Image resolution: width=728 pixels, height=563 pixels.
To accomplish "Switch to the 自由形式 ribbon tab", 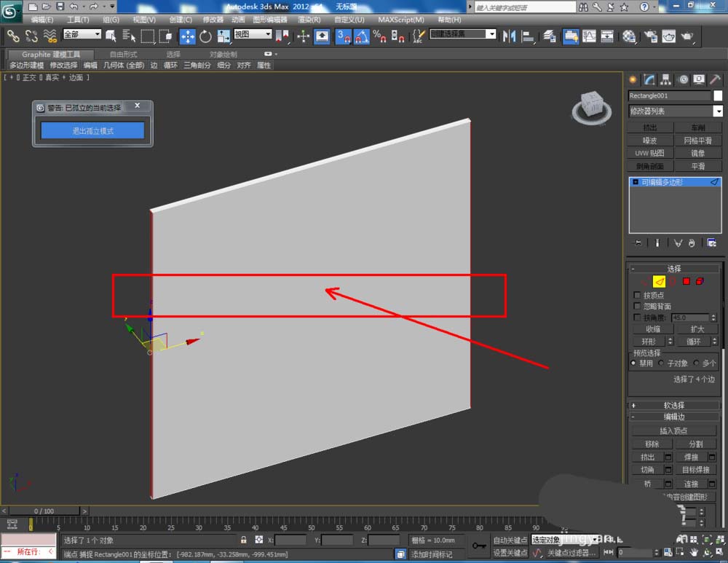I will click(x=124, y=55).
